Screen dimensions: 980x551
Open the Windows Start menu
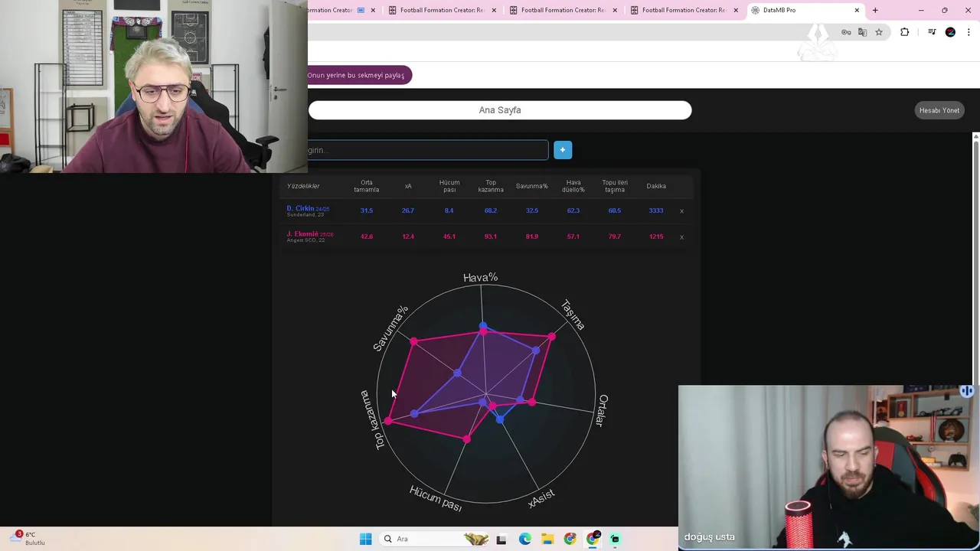(x=365, y=540)
